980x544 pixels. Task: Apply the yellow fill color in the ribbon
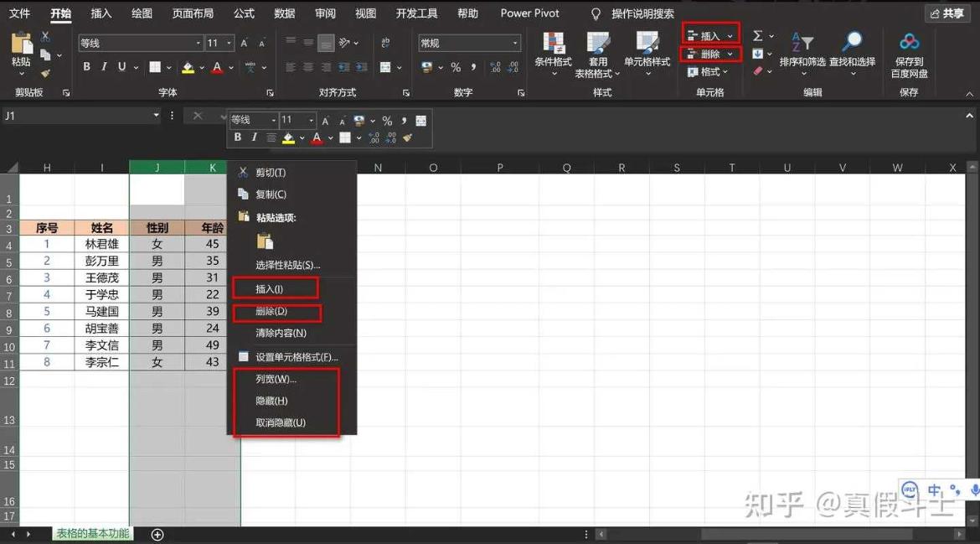pos(188,68)
